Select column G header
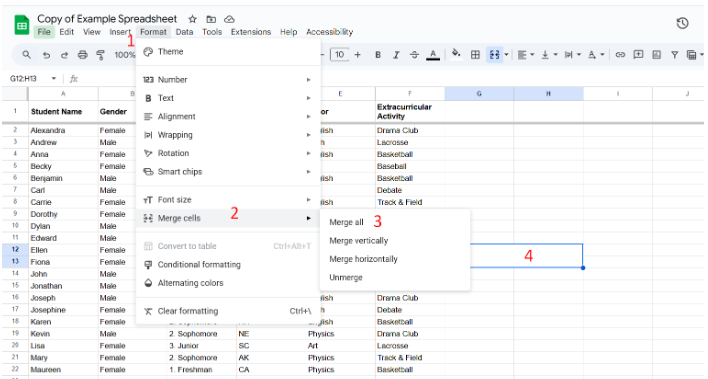This screenshot has height=379, width=708. (x=479, y=94)
